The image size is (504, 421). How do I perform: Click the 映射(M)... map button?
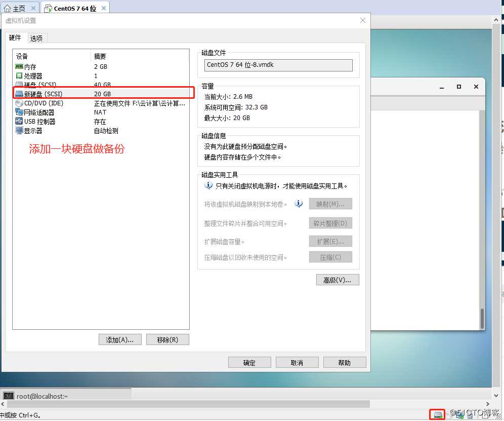[330, 204]
